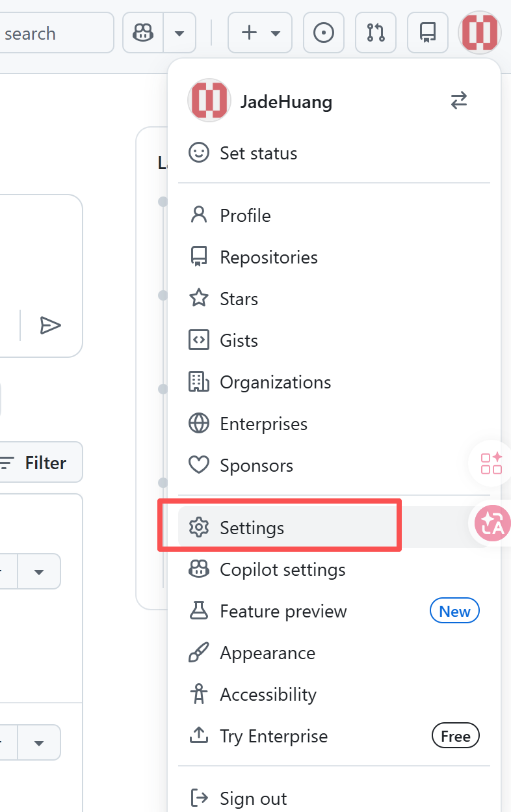Click Set status in user menu
The width and height of the screenshot is (511, 812).
pyautogui.click(x=258, y=154)
